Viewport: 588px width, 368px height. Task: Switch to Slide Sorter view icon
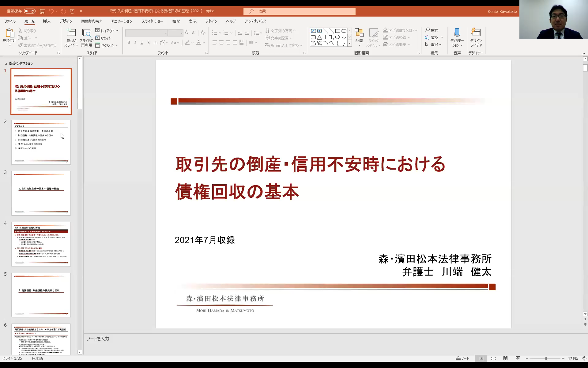click(493, 358)
